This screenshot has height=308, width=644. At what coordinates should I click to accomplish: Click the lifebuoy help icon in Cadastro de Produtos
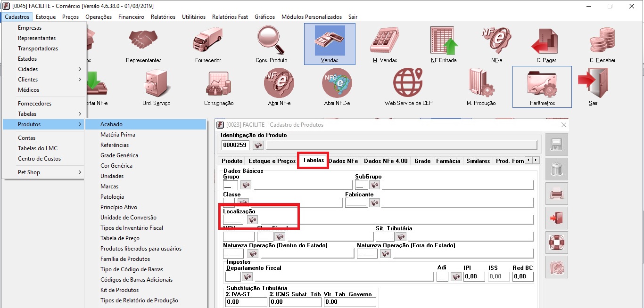point(557,243)
